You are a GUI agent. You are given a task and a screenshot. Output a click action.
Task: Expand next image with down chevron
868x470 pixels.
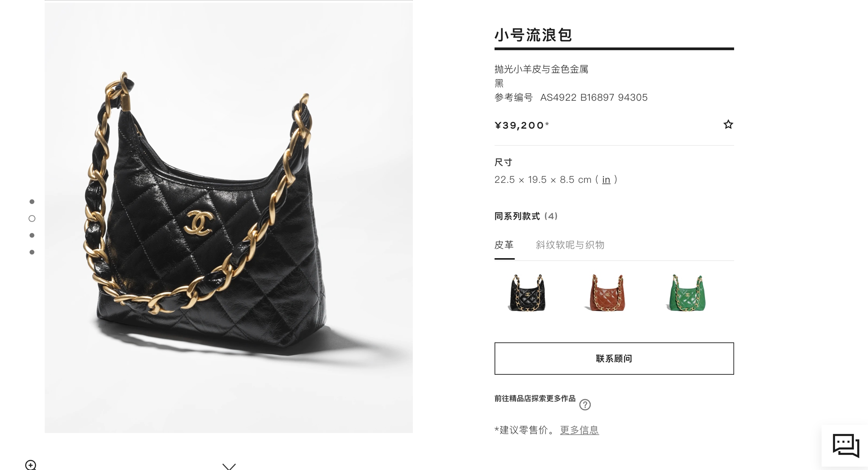tap(229, 466)
